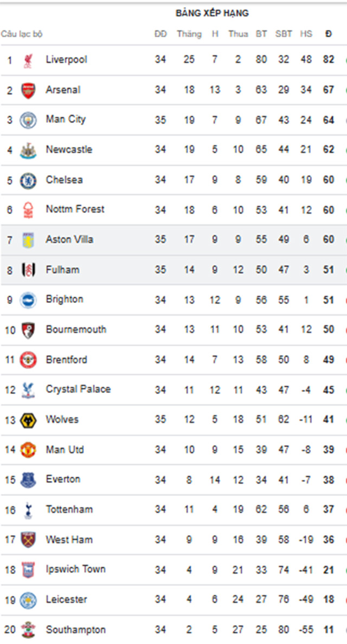
Task: Click the Câu lạc bộ column header
Action: click(21, 34)
